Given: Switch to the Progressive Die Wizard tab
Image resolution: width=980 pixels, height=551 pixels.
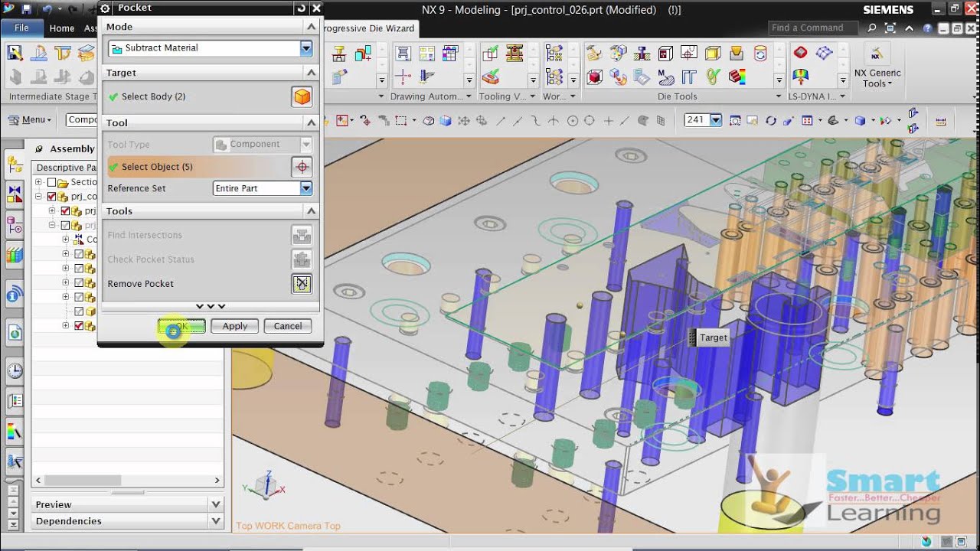Looking at the screenshot, I should coord(369,28).
